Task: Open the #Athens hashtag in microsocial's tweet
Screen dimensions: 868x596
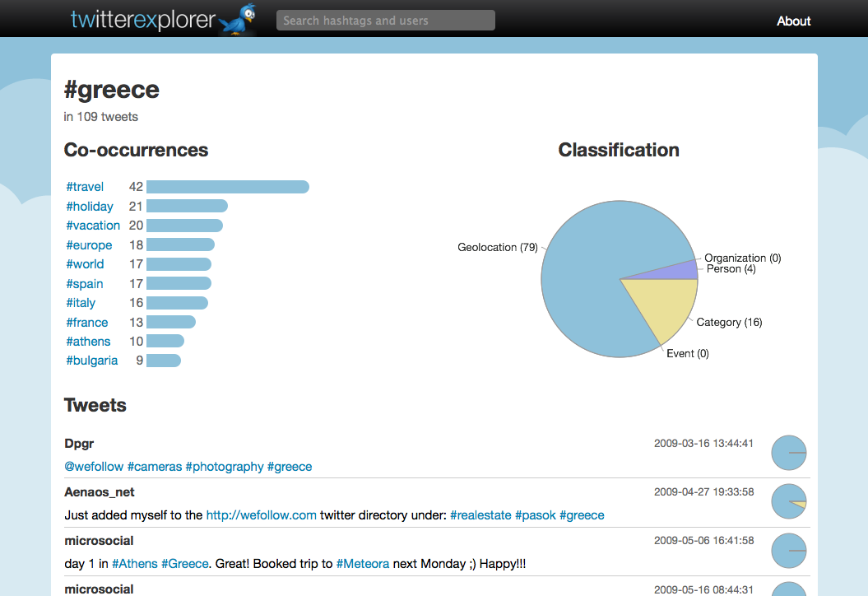Action: (134, 564)
